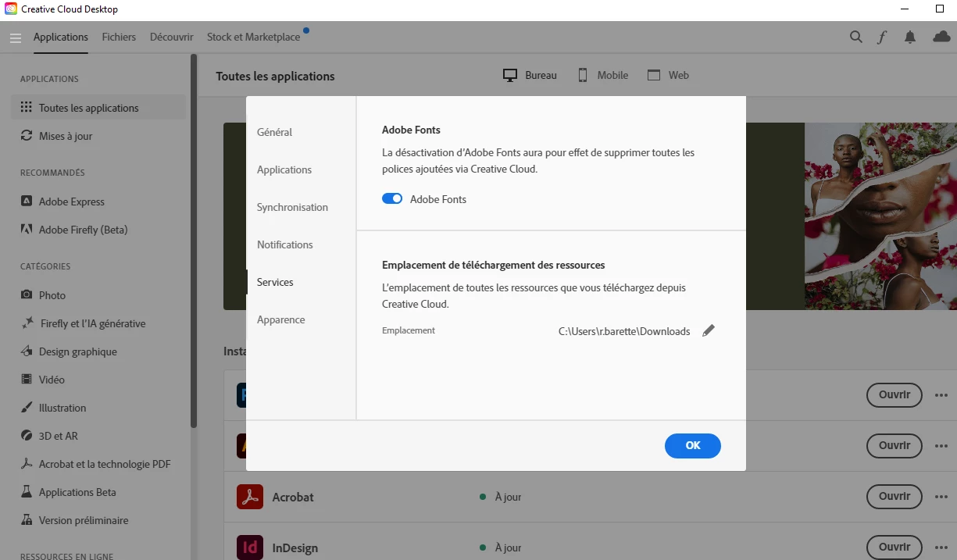Viewport: 957px width, 560px height.
Task: Click the Web browser icon
Action: (655, 76)
